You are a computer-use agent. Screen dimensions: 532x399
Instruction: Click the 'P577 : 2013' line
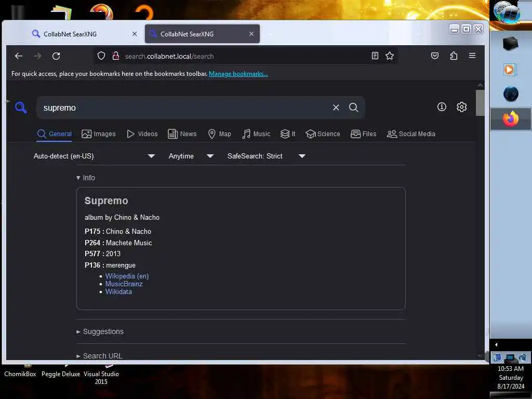coord(102,254)
